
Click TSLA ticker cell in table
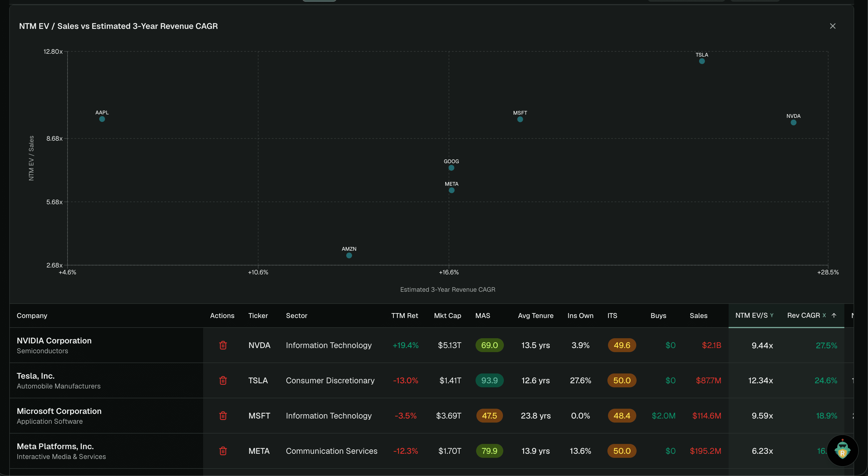258,380
